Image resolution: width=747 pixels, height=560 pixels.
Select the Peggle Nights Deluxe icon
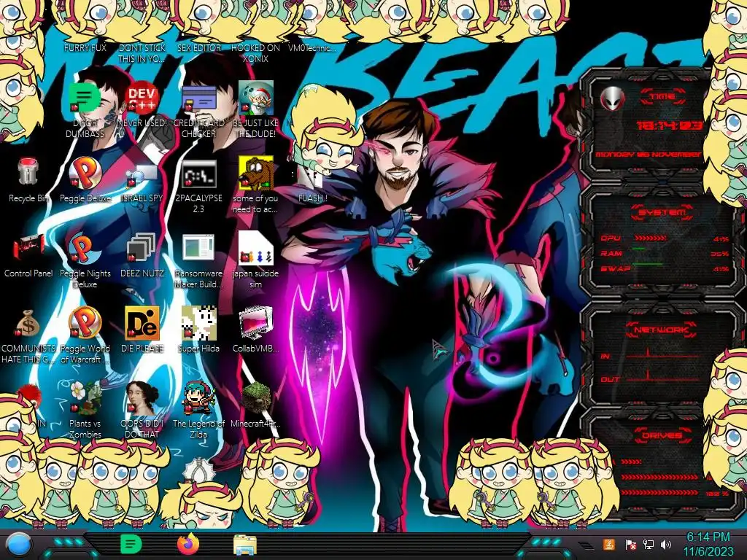pyautogui.click(x=85, y=248)
